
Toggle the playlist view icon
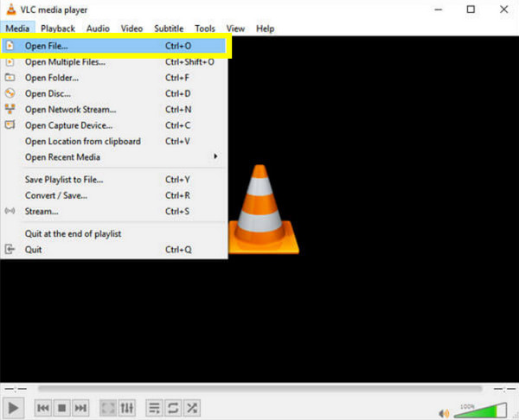coord(154,408)
